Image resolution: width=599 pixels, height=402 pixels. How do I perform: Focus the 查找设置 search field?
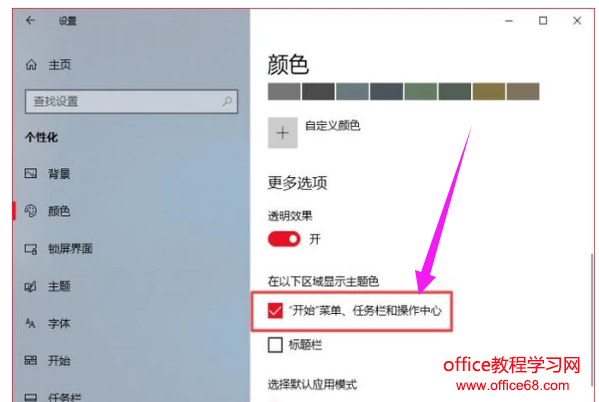[131, 101]
